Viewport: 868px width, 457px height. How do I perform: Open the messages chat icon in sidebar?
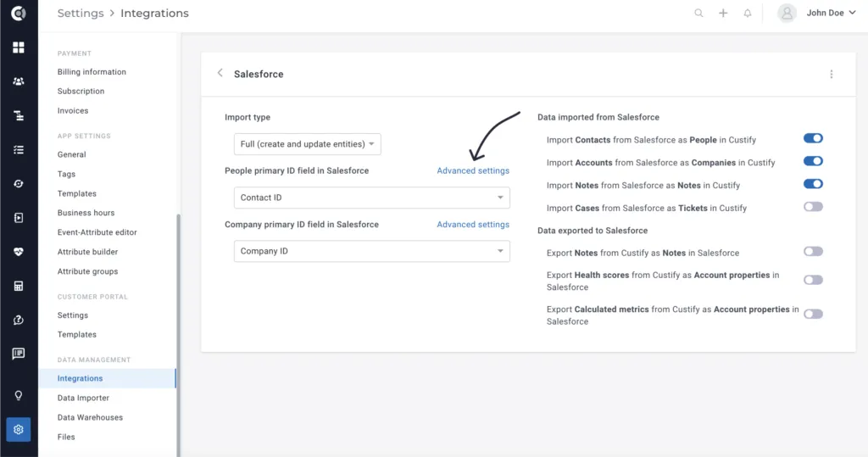(x=19, y=354)
